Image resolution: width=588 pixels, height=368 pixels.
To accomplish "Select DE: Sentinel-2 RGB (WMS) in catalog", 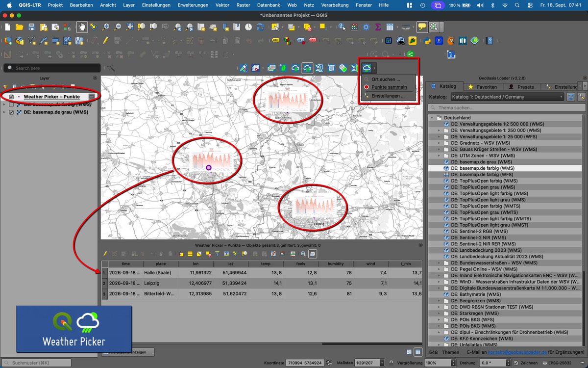I will click(x=480, y=231).
